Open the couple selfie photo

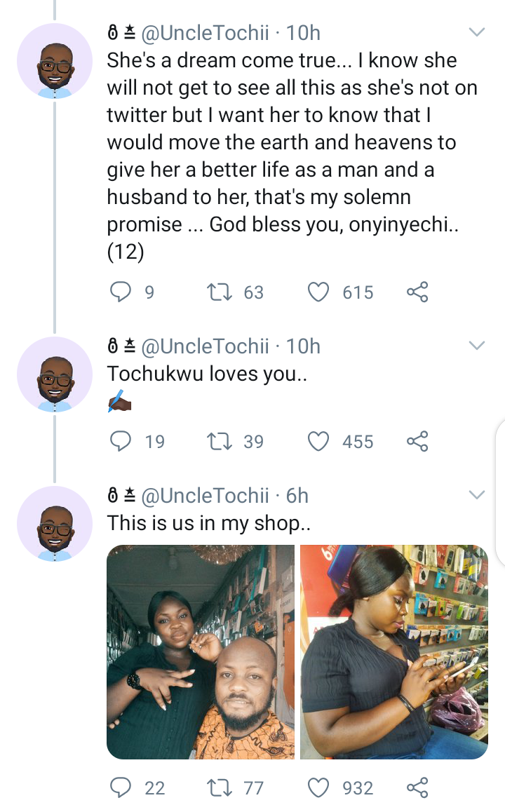tap(201, 652)
